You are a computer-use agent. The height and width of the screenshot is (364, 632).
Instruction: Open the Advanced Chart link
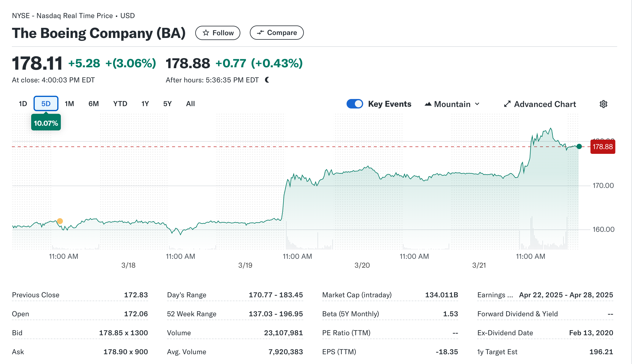[x=545, y=104]
